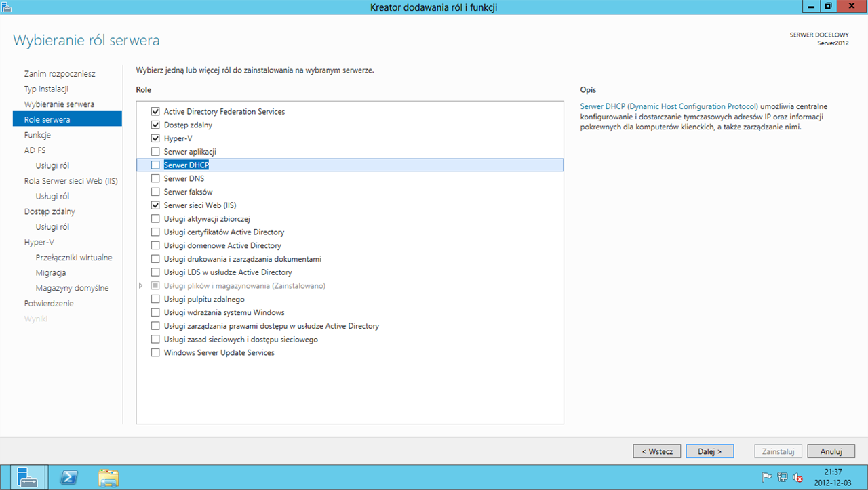This screenshot has width=868, height=490.
Task: Go to Zanim rozpoczniesz step
Action: point(60,73)
